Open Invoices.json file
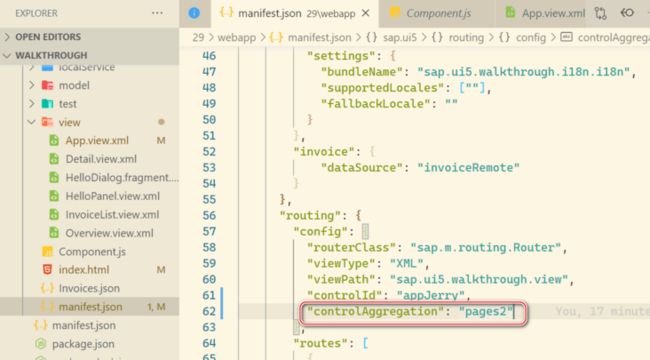Screen dimensions: 650x360 [89, 288]
